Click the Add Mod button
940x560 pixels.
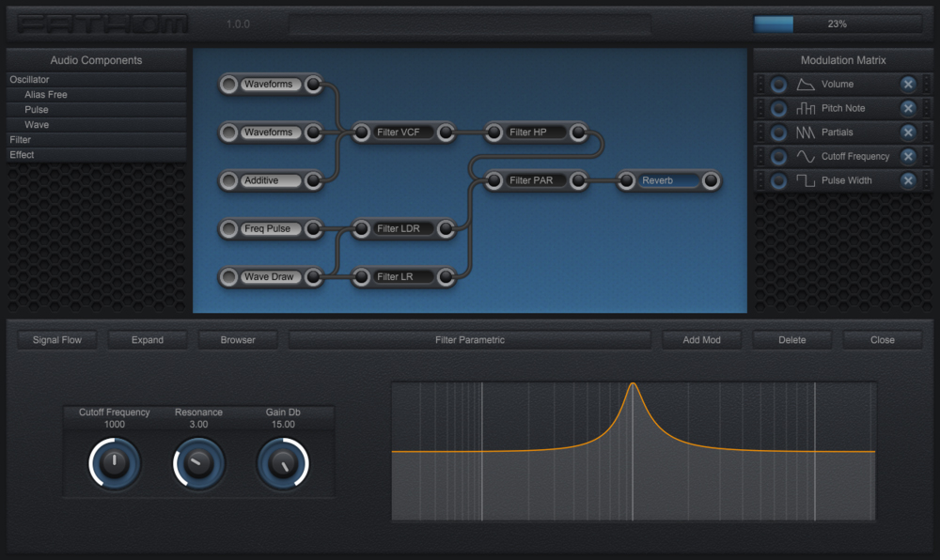tap(701, 339)
